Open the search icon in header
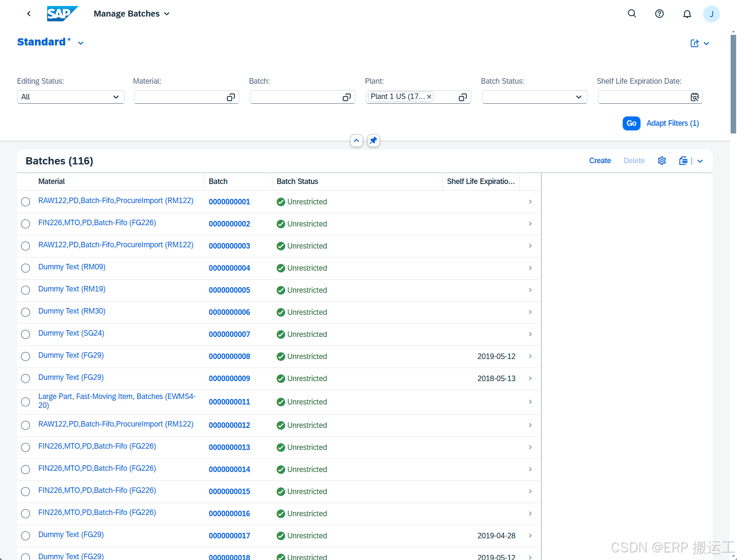The height and width of the screenshot is (560, 737). (632, 14)
